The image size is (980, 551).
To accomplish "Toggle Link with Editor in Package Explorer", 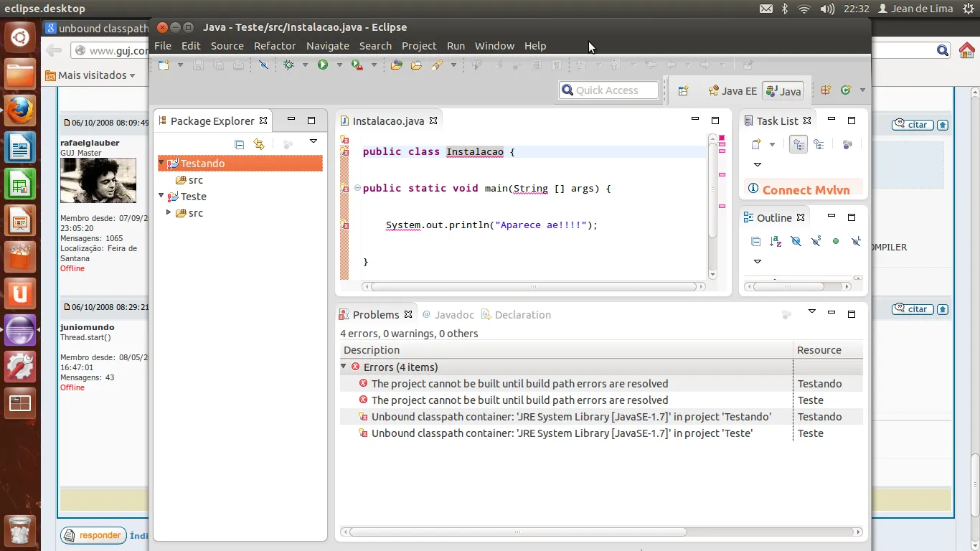I will point(259,144).
